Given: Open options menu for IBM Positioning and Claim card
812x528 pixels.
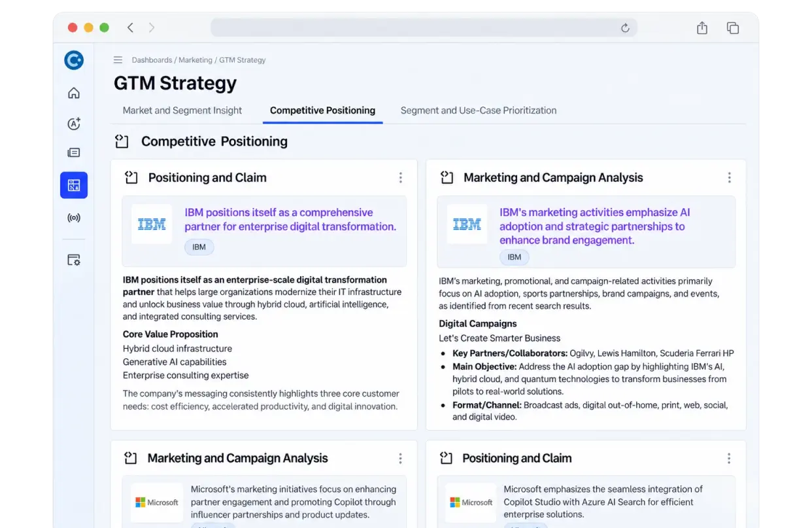Looking at the screenshot, I should (x=401, y=177).
